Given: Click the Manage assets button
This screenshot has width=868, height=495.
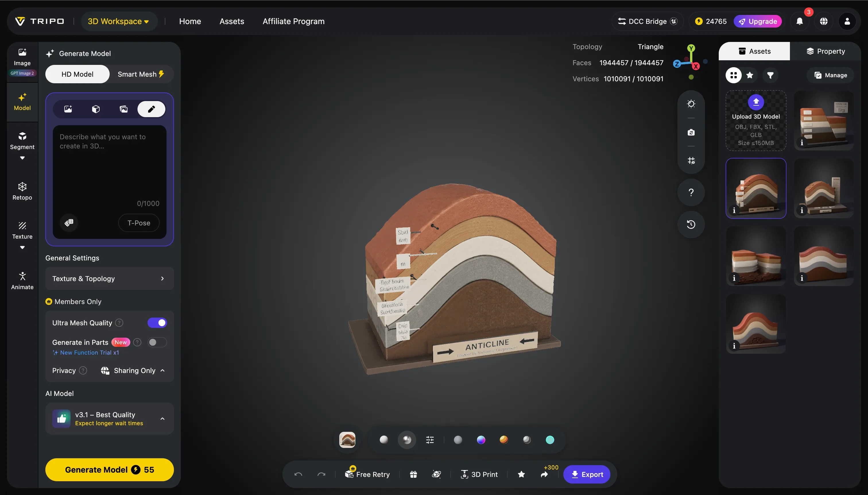Looking at the screenshot, I should tap(831, 75).
